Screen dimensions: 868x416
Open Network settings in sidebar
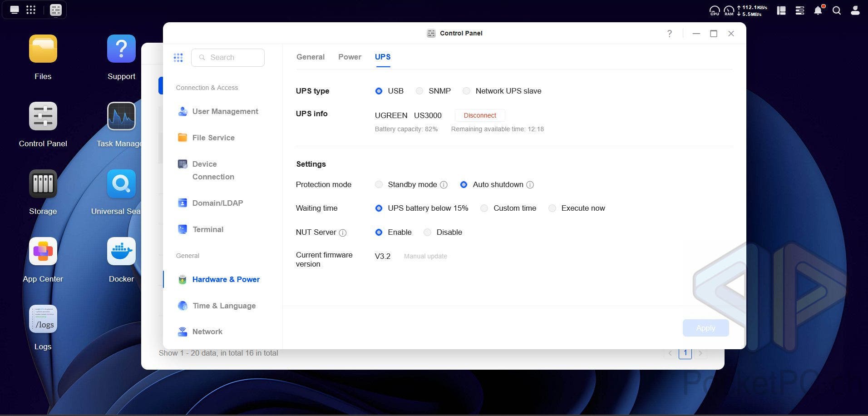click(x=207, y=332)
